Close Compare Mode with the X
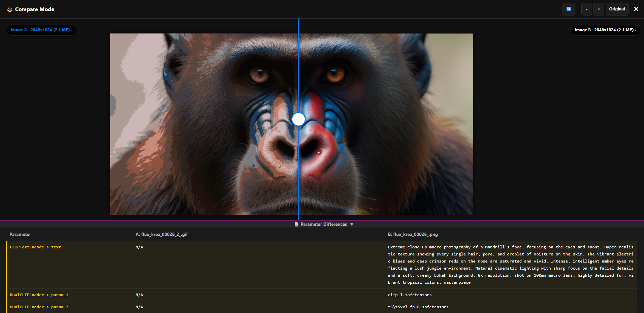 tap(636, 9)
